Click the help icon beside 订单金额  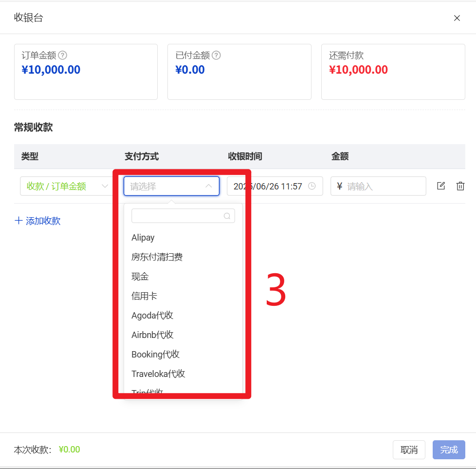click(63, 56)
